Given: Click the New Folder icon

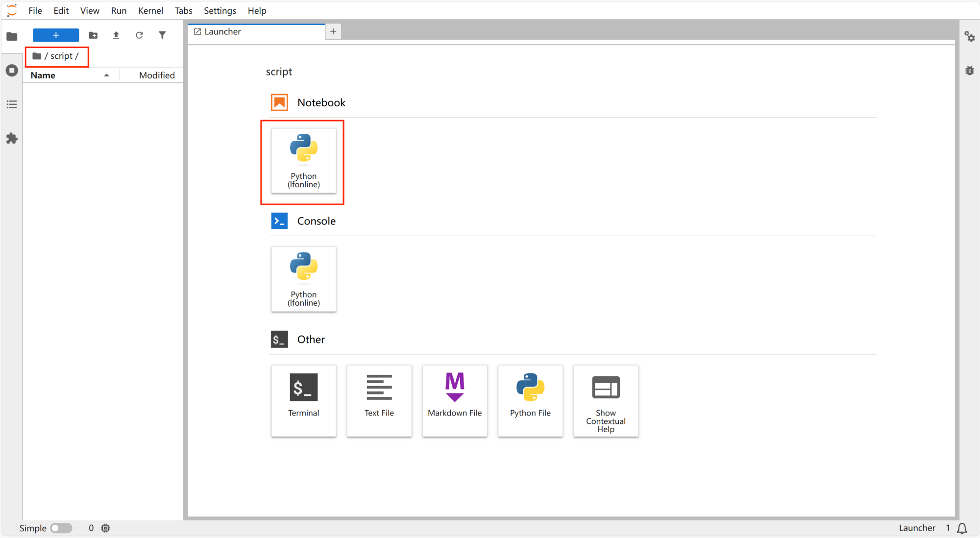Looking at the screenshot, I should (93, 35).
